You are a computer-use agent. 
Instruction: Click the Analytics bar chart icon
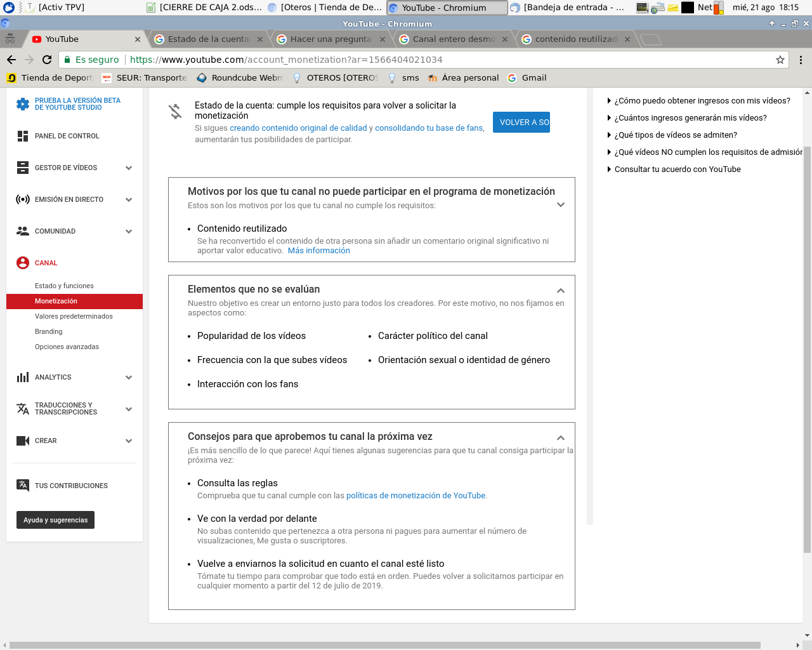[x=23, y=377]
